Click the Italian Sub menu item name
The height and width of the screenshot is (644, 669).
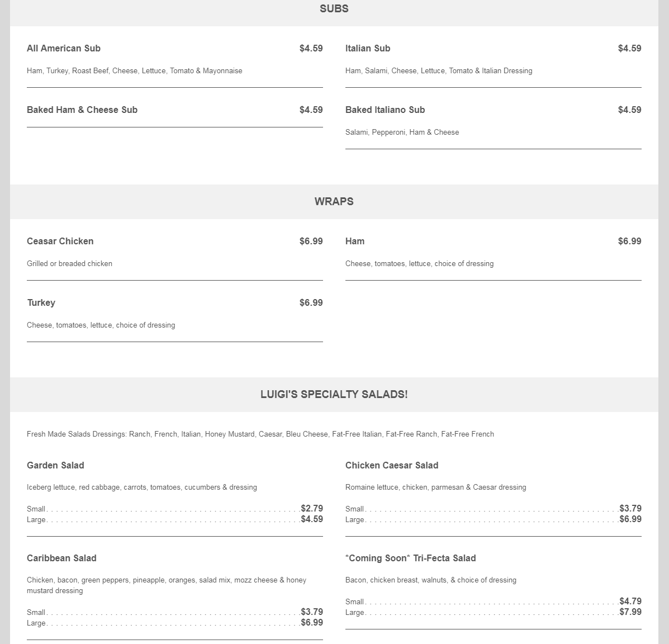coord(368,48)
